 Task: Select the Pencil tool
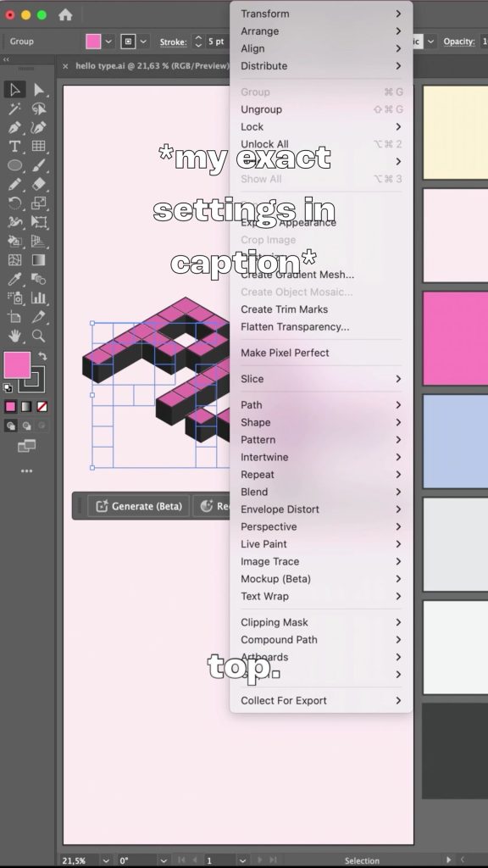(15, 184)
